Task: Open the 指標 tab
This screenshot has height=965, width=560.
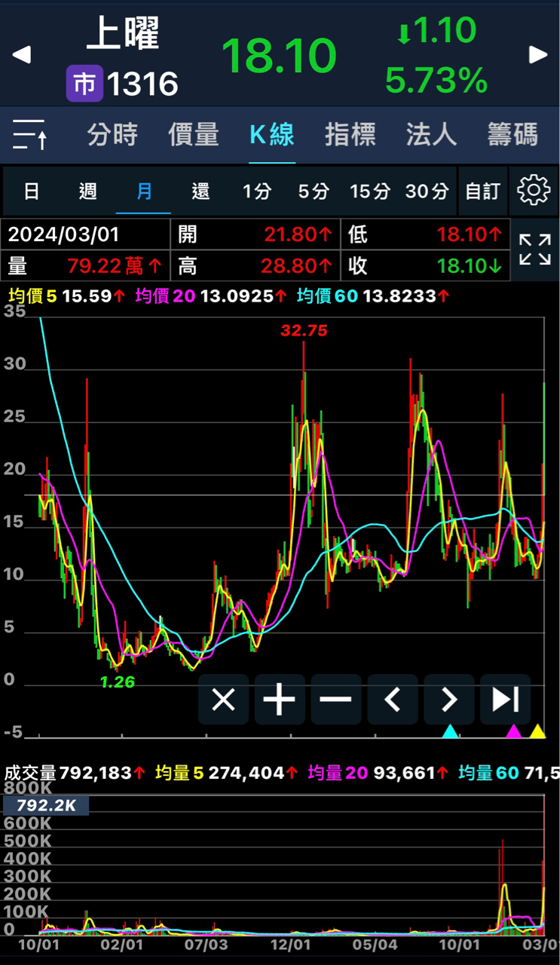Action: pos(350,135)
